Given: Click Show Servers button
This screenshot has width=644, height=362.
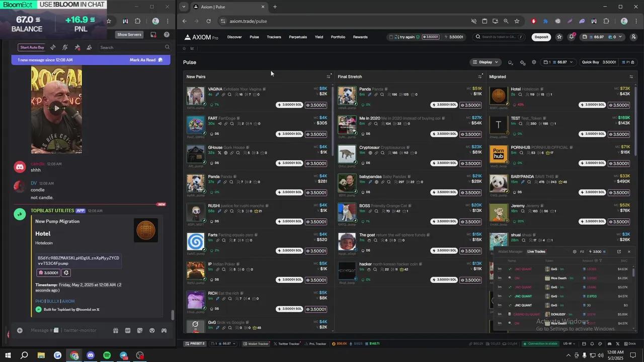Looking at the screenshot, I should (129, 35).
